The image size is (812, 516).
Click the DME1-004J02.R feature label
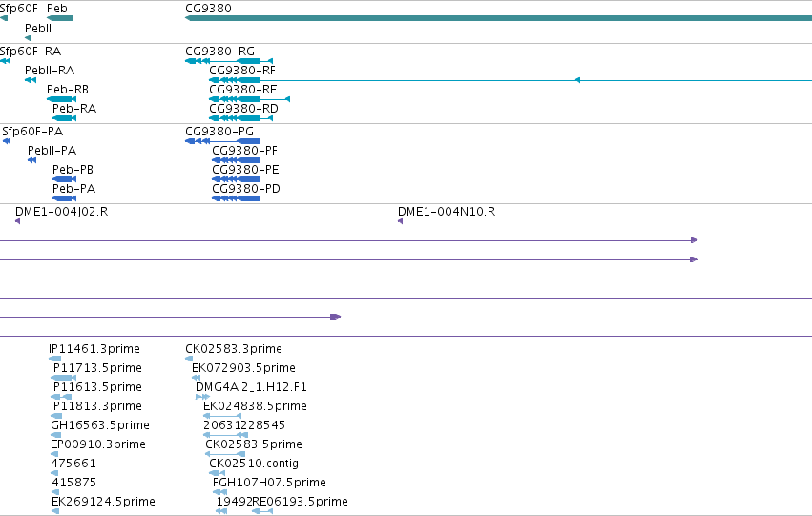(62, 212)
